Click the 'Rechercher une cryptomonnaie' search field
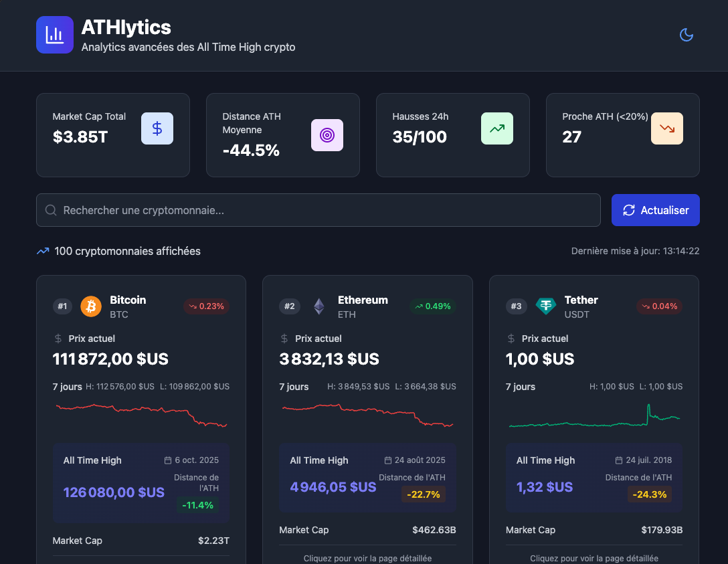Image resolution: width=728 pixels, height=564 pixels. 268,210
